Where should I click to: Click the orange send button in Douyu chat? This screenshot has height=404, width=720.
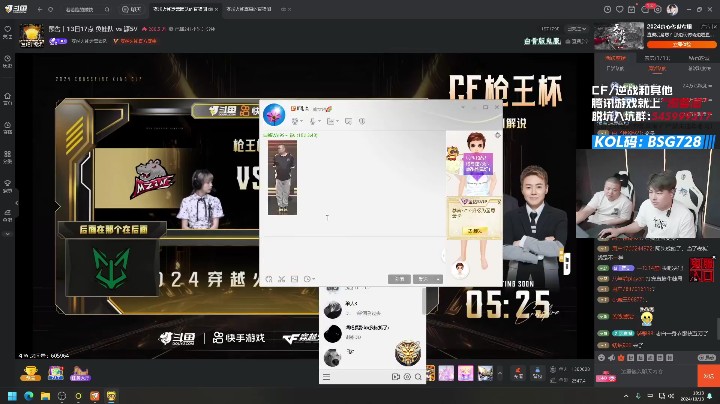point(709,376)
